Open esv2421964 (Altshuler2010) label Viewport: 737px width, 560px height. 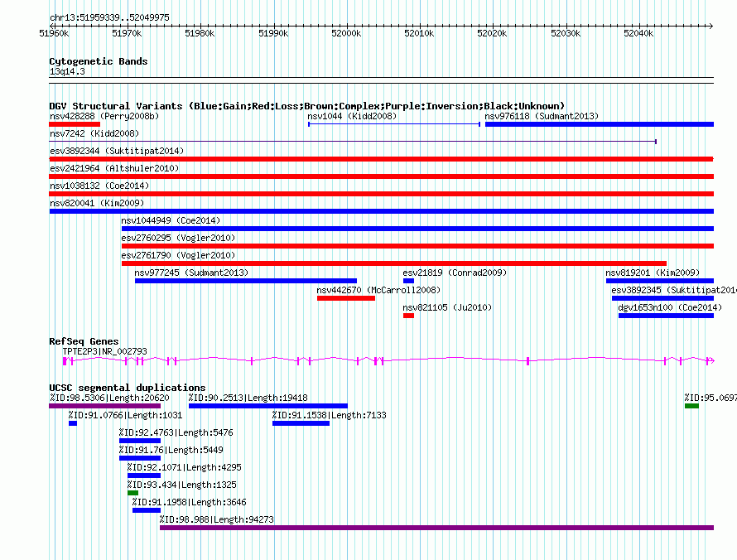[114, 168]
